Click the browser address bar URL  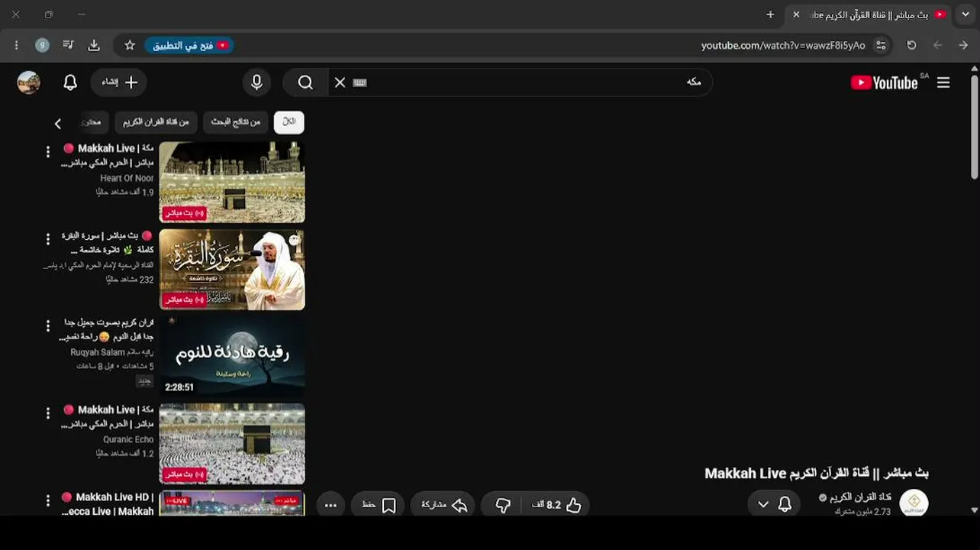(x=783, y=45)
